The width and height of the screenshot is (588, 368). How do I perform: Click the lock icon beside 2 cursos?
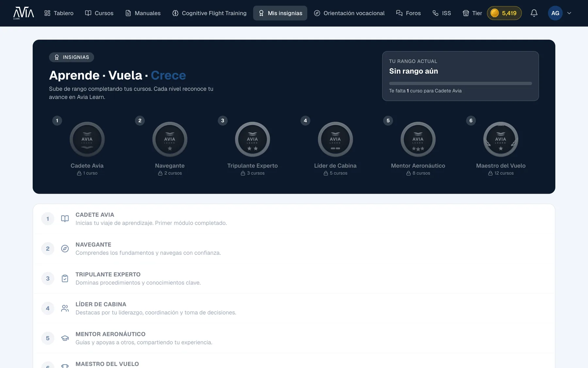pyautogui.click(x=160, y=173)
